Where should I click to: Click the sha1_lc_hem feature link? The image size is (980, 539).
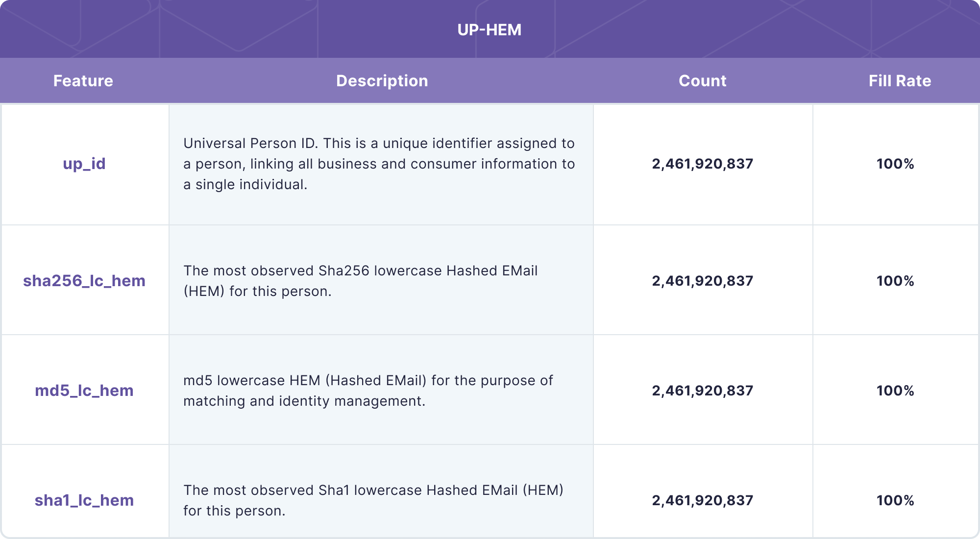(84, 500)
